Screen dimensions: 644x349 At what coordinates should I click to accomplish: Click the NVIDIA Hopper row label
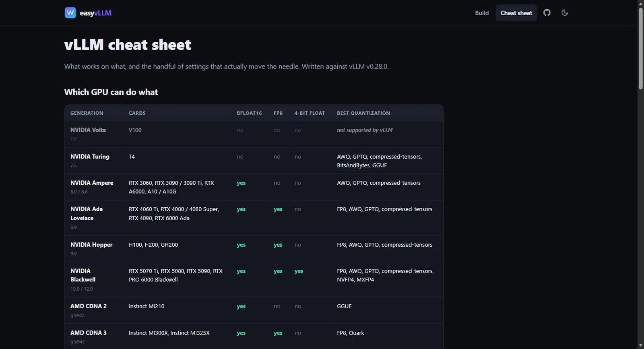pos(91,245)
